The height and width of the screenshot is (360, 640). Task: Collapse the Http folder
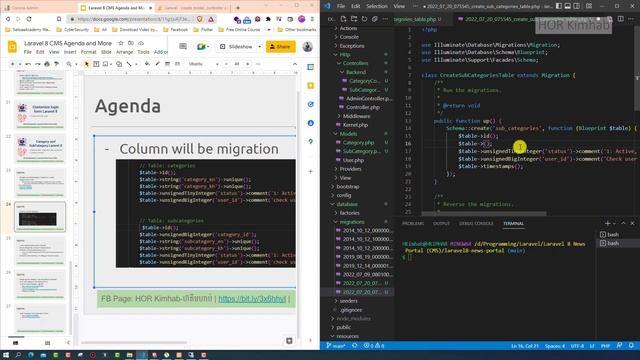click(x=345, y=54)
